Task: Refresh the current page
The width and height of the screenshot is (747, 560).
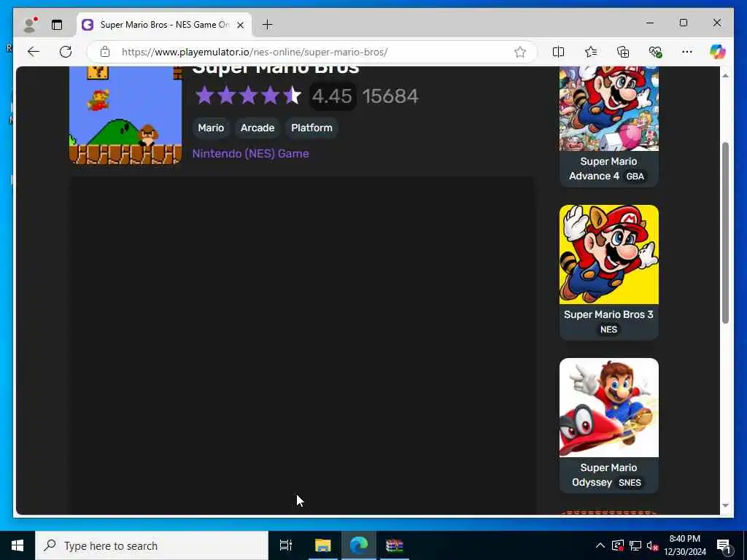Action: (x=66, y=52)
